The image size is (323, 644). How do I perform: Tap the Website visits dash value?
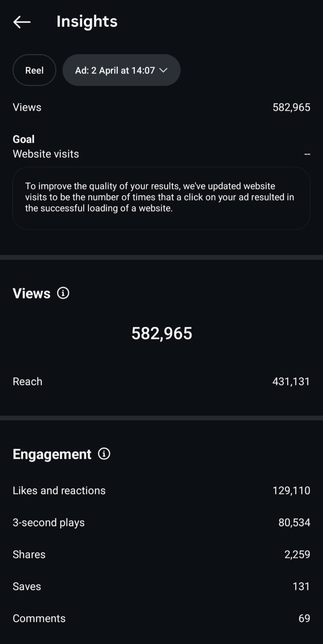point(307,154)
